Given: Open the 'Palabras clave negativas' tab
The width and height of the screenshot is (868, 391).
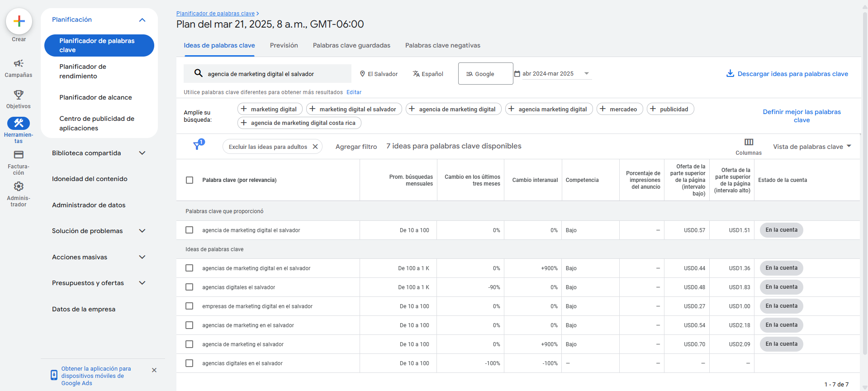Looking at the screenshot, I should tap(442, 45).
